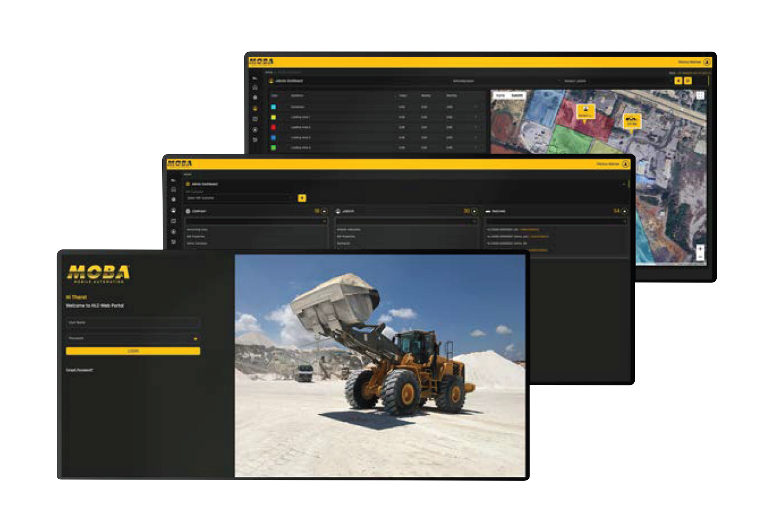Screen dimensions: 774x532
Task: Toggle password visibility eye icon
Action: pyautogui.click(x=195, y=339)
